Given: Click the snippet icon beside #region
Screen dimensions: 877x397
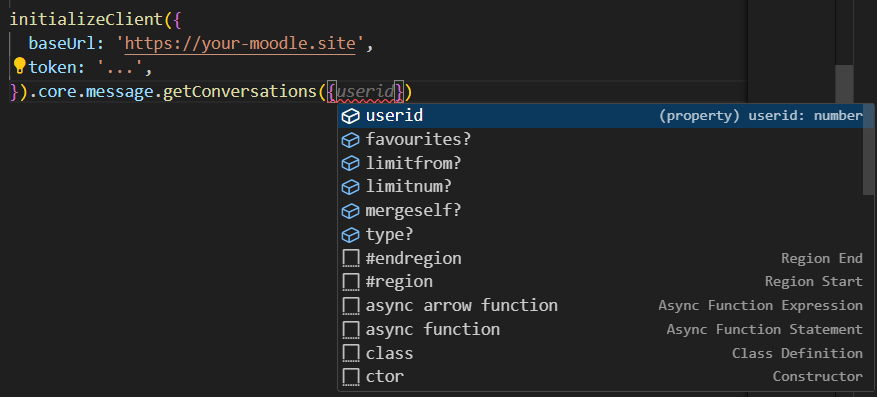Looking at the screenshot, I should (x=351, y=282).
